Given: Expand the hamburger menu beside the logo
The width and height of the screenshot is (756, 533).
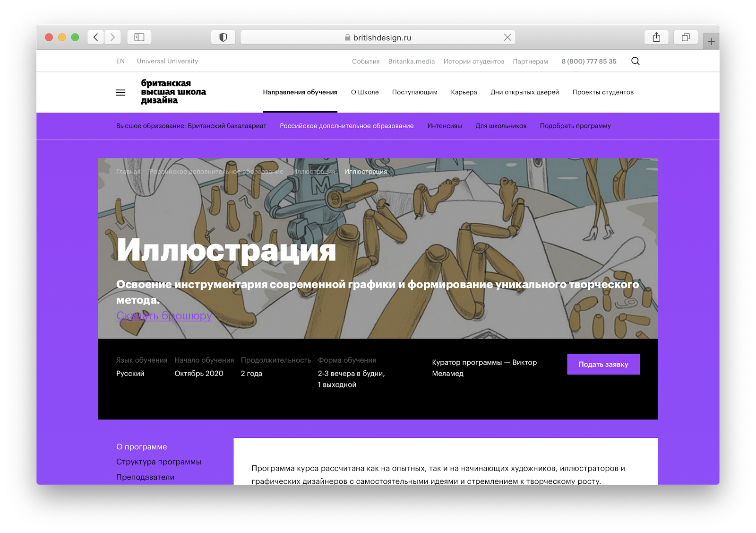Looking at the screenshot, I should click(121, 93).
